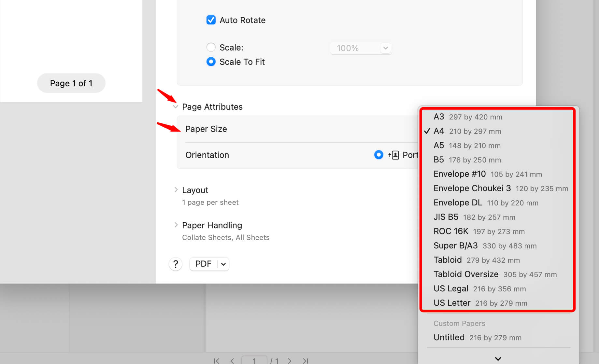Click the menu scroll-down chevron

[498, 359]
